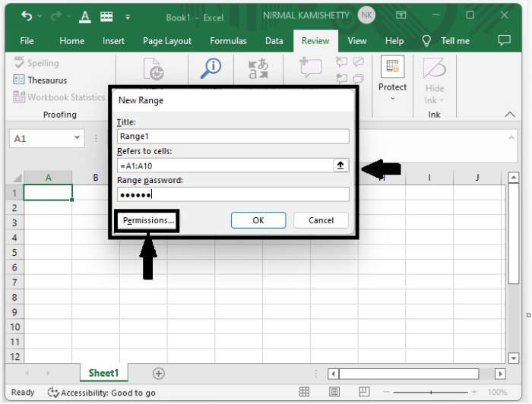Select the Sheet1 tab
The width and height of the screenshot is (532, 404).
(103, 373)
